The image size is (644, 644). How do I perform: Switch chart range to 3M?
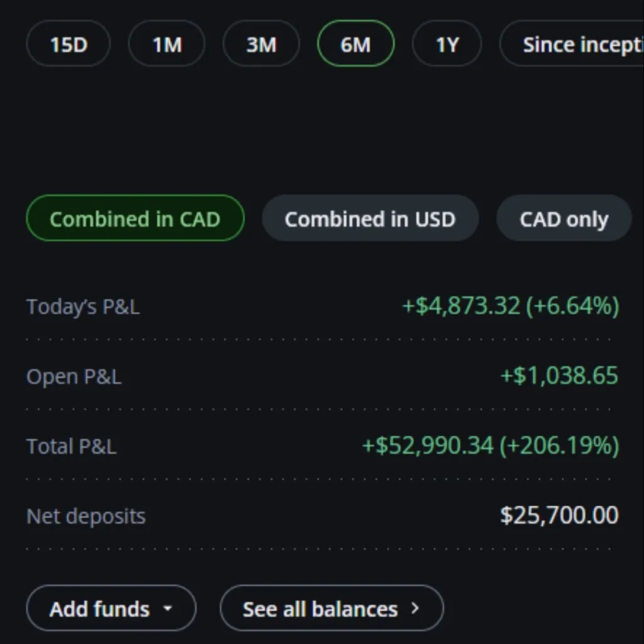(x=261, y=43)
